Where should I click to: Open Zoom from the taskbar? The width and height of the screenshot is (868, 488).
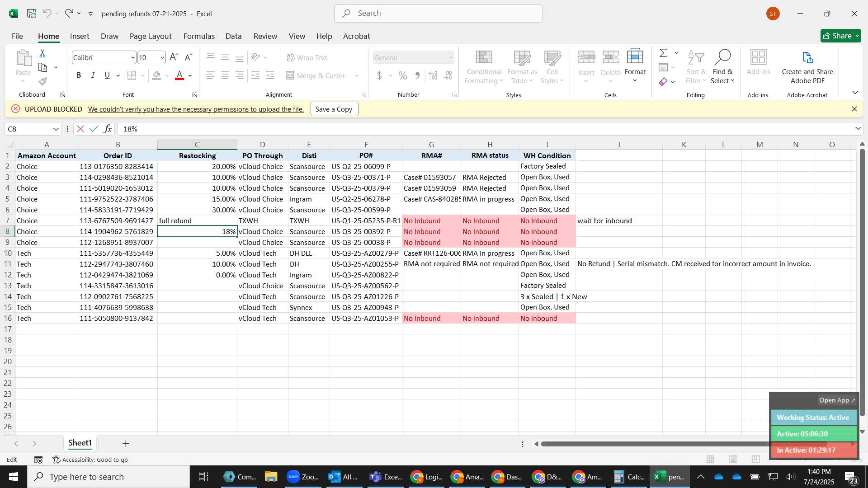point(302,477)
